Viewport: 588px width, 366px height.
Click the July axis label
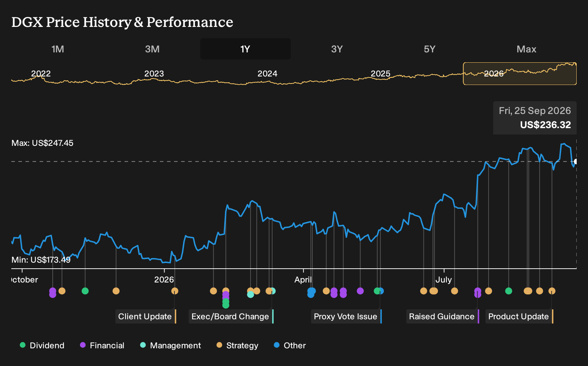444,280
